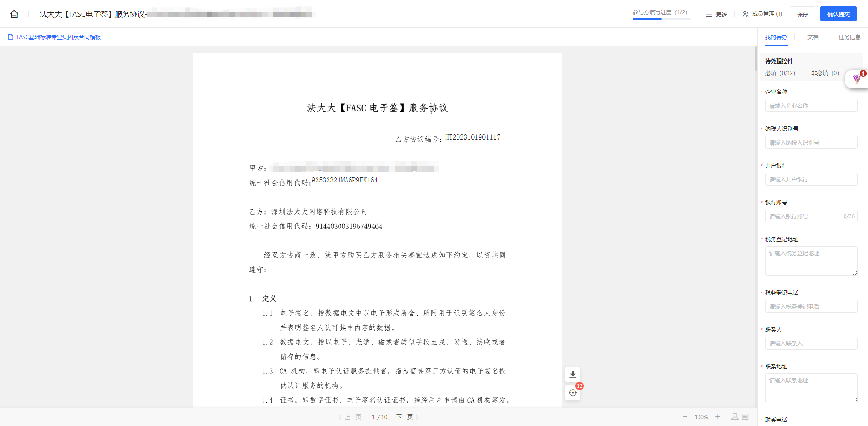
Task: Click the home icon
Action: click(x=14, y=14)
